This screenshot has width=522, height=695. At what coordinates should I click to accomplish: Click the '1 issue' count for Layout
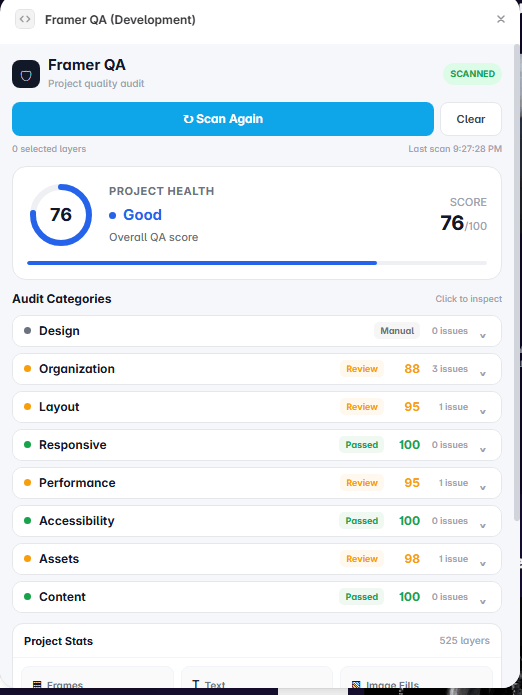(453, 407)
